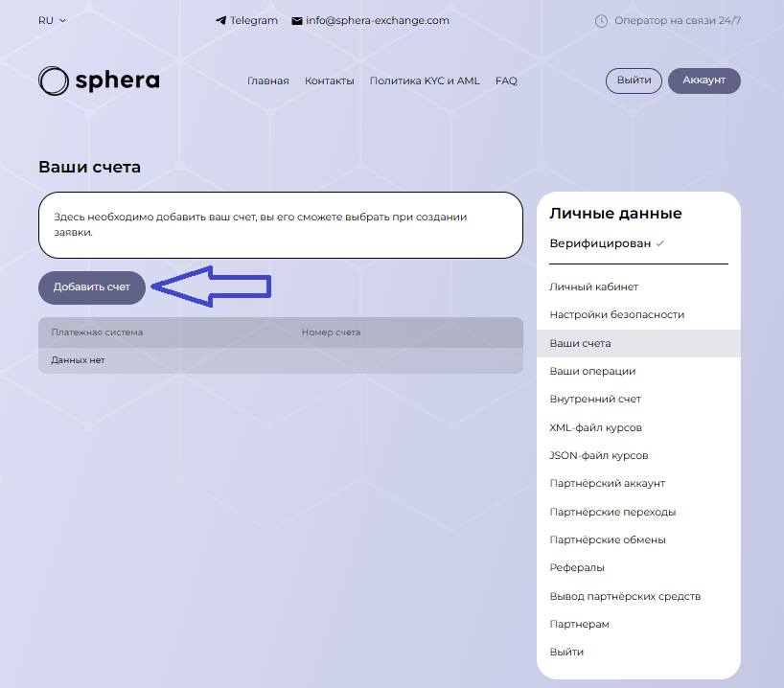This screenshot has width=784, height=688.
Task: Click the clock icon near operator status
Action: pos(601,20)
